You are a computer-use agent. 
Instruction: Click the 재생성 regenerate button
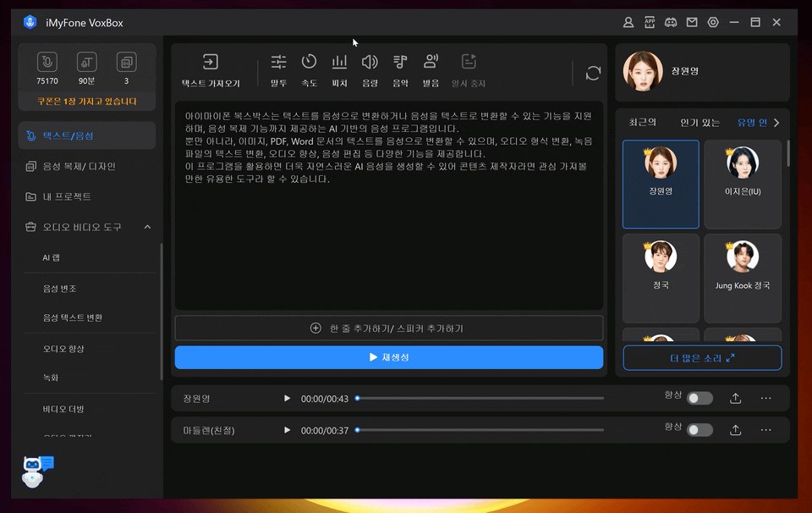(389, 357)
